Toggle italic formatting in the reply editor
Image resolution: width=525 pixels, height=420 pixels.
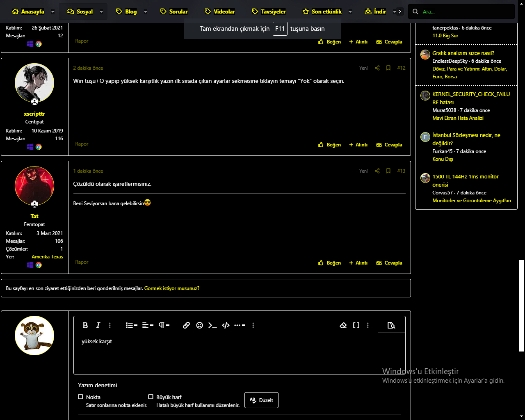point(98,325)
